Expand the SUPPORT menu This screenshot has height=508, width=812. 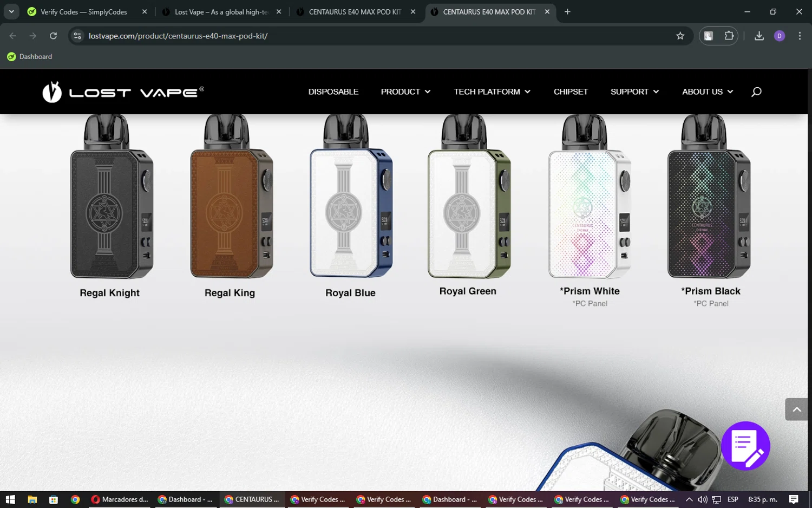(x=634, y=92)
